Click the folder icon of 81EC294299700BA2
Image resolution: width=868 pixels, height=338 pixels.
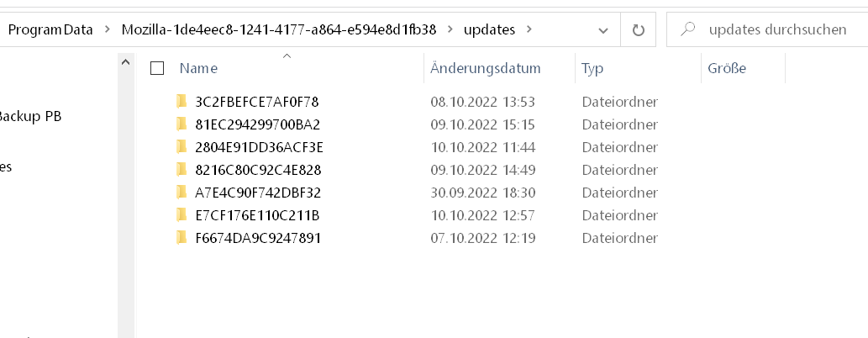click(x=181, y=124)
